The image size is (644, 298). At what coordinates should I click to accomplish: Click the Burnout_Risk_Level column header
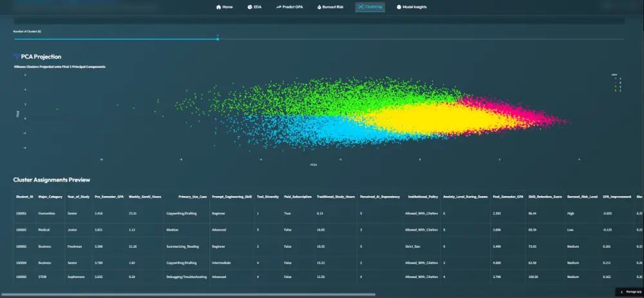[582, 197]
